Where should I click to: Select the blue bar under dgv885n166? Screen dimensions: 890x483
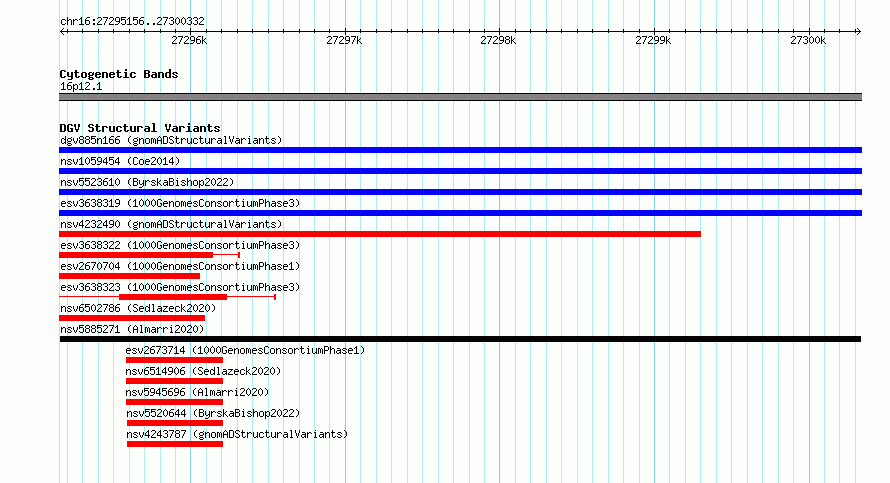[x=460, y=150]
